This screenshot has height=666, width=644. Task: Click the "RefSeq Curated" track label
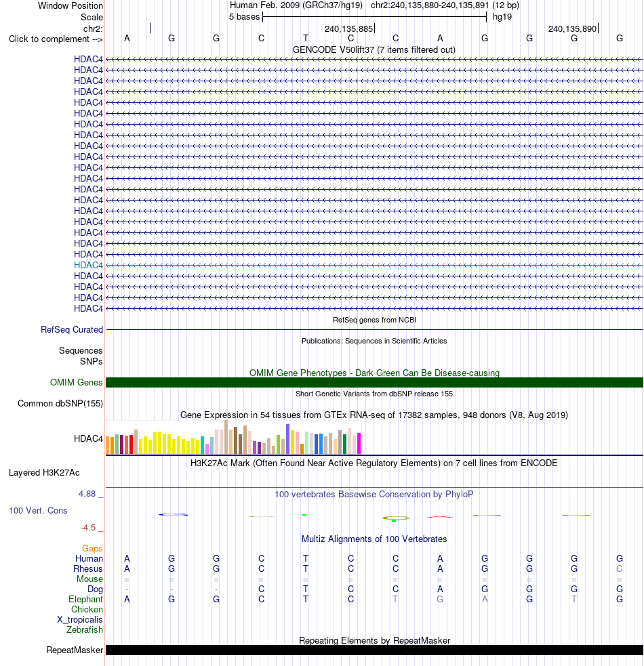point(72,329)
